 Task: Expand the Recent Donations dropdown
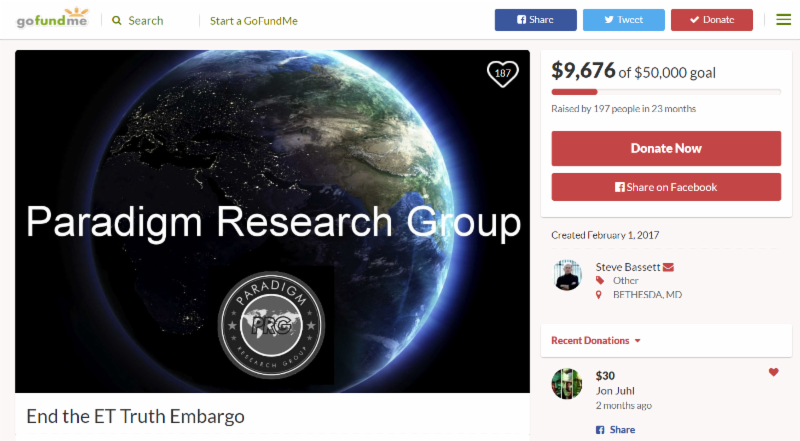tap(595, 340)
